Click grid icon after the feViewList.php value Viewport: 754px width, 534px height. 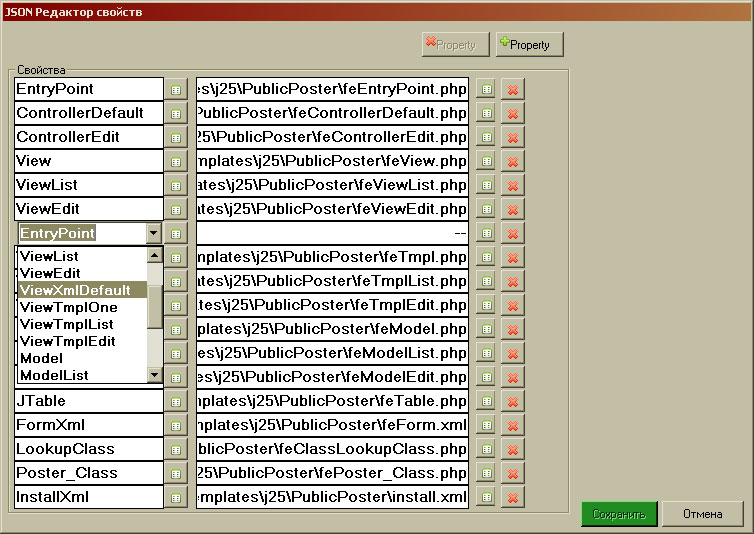coord(487,186)
